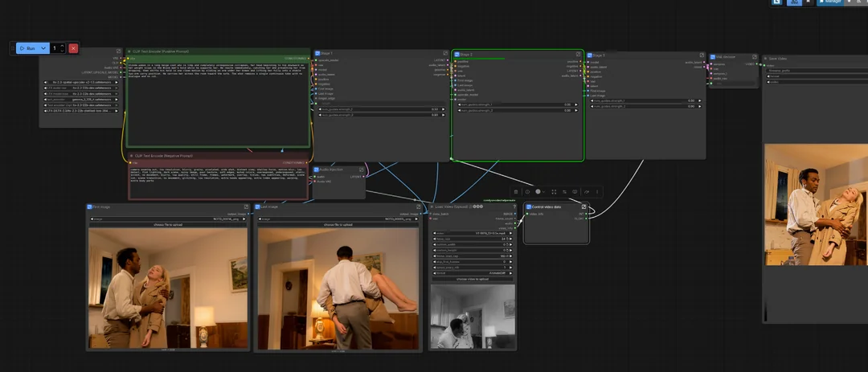Screen dimensions: 868x372
Task: Open the model loader node's corner expand icon
Action: point(118,51)
